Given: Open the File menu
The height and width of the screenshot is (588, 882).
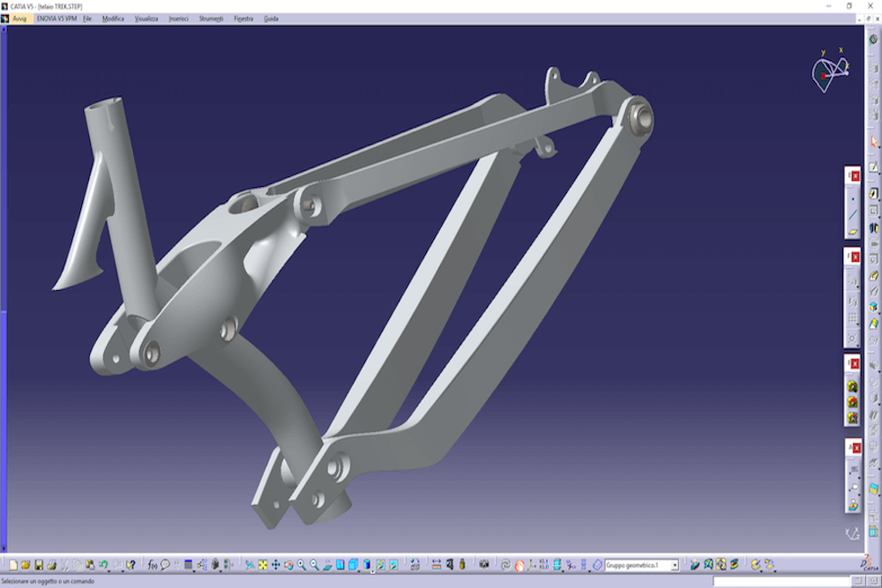Looking at the screenshot, I should [87, 19].
